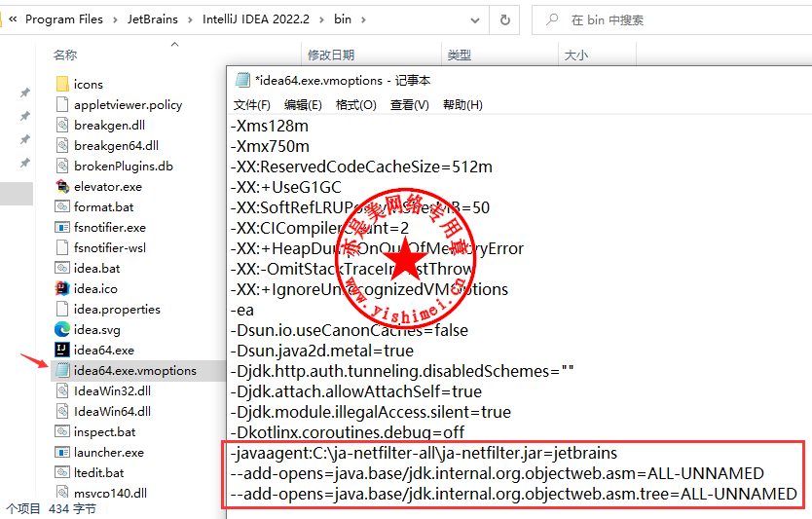Click the -javaagent ja-netfilter.jar line

point(424,453)
